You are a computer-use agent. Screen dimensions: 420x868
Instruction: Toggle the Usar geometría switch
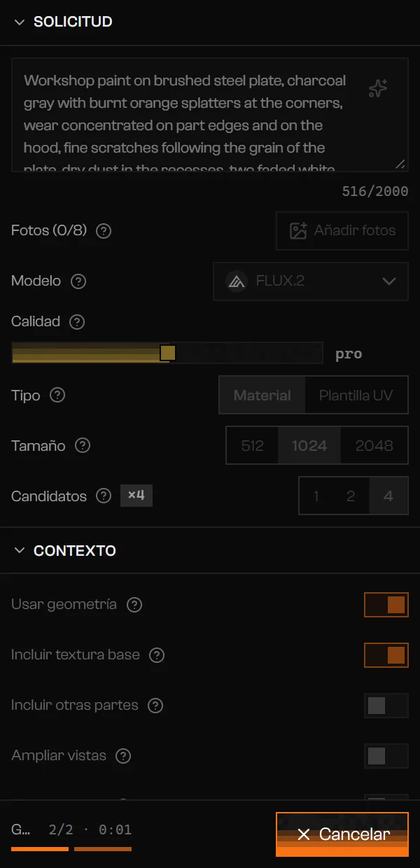pos(386,605)
